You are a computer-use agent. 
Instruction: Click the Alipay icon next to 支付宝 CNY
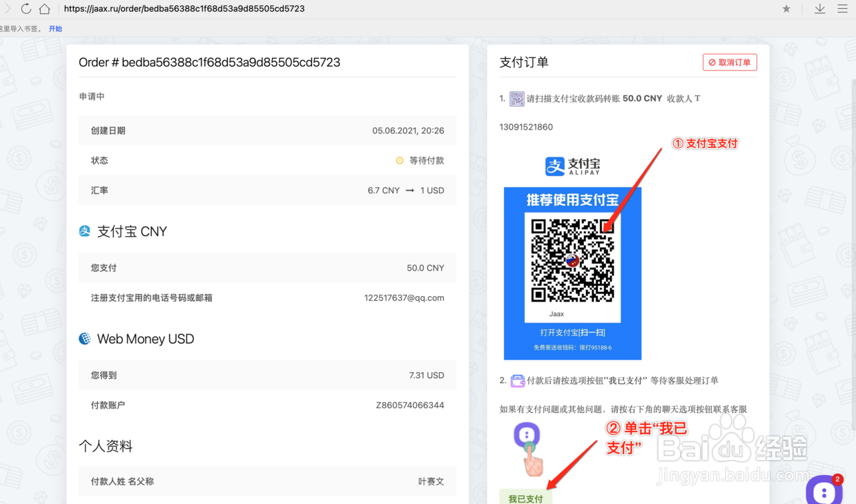[85, 231]
